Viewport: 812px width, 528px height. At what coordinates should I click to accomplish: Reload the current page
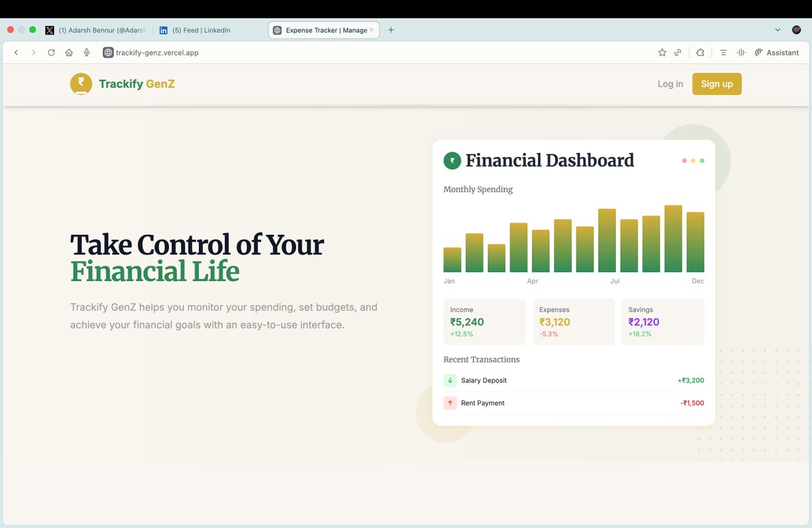tap(51, 53)
